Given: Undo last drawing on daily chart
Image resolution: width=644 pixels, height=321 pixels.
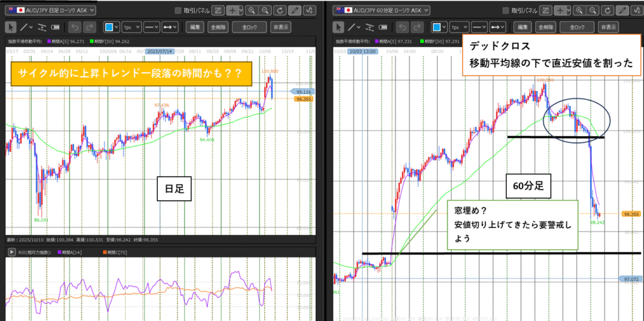Looking at the screenshot, I should 75,27.
